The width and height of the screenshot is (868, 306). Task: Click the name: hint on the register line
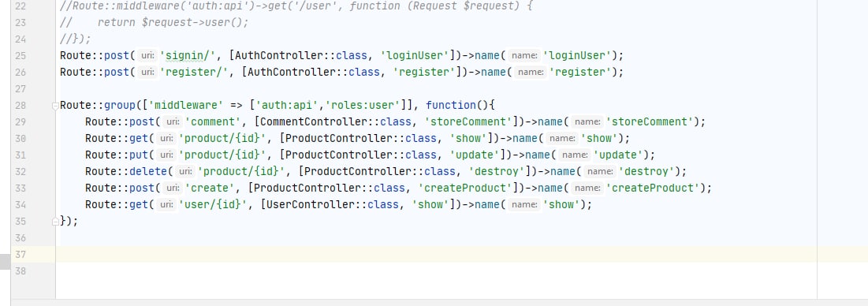point(531,72)
